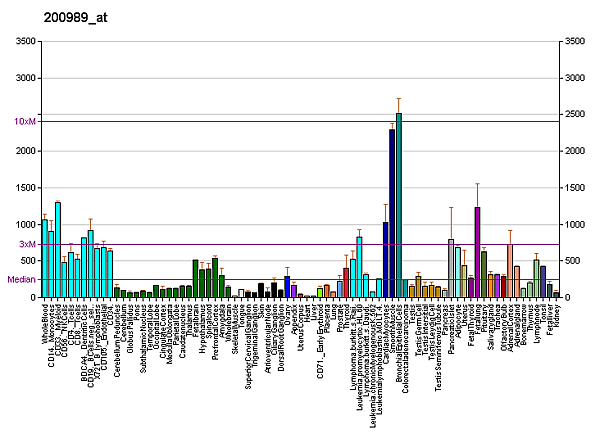Click the Colorectaladenocarcinoma x-axis label
The width and height of the screenshot is (600, 434).
coord(406,338)
